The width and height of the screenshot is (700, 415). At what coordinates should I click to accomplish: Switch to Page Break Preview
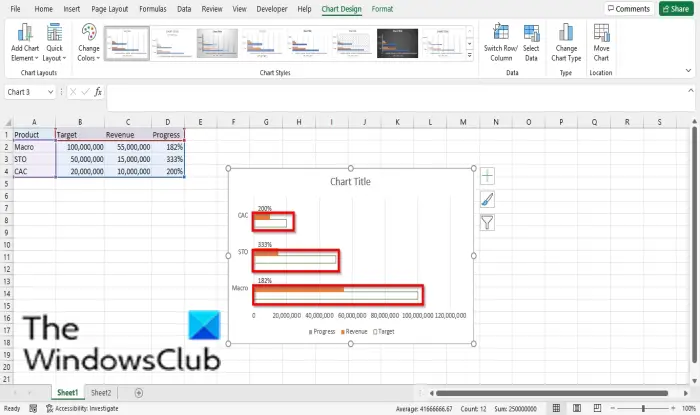(x=597, y=408)
